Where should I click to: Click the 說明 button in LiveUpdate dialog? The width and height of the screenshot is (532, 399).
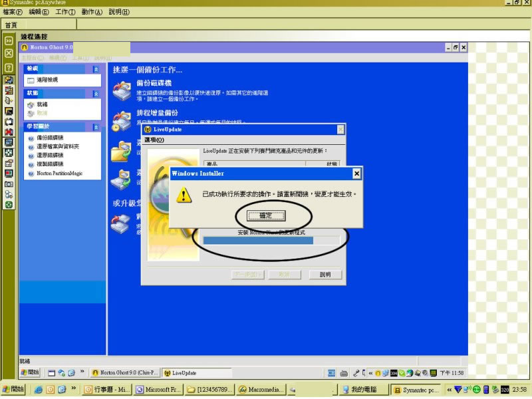pyautogui.click(x=325, y=275)
